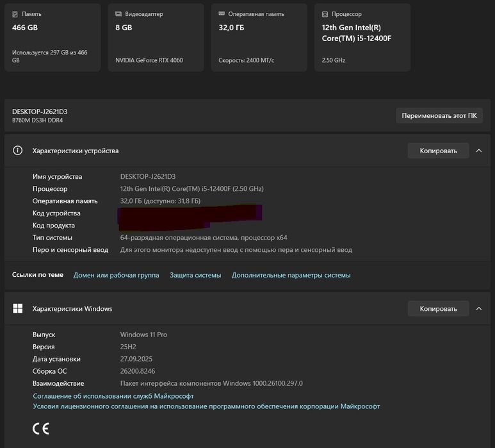Click the 'Перо и сенсорный ввод' value
This screenshot has width=495, height=448.
(x=236, y=249)
